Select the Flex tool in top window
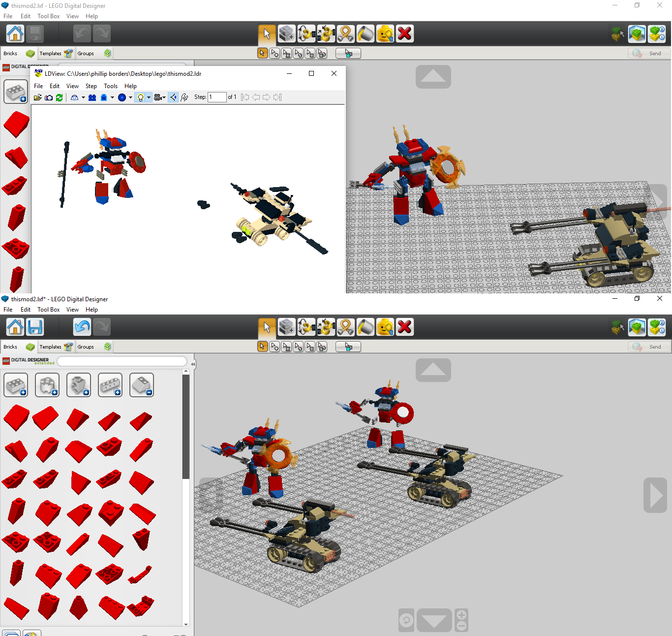Image resolution: width=672 pixels, height=636 pixels. point(346,33)
